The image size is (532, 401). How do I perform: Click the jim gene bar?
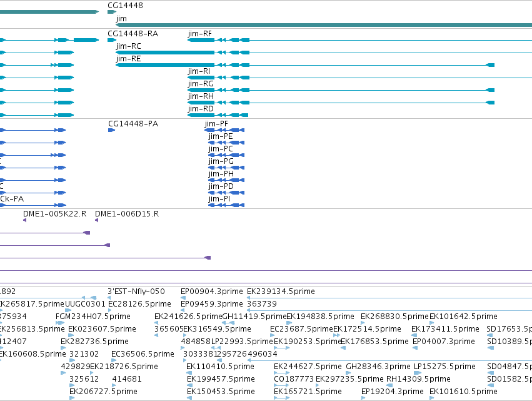(x=324, y=25)
